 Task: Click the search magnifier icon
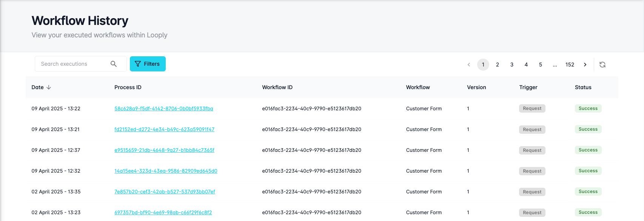tap(114, 64)
